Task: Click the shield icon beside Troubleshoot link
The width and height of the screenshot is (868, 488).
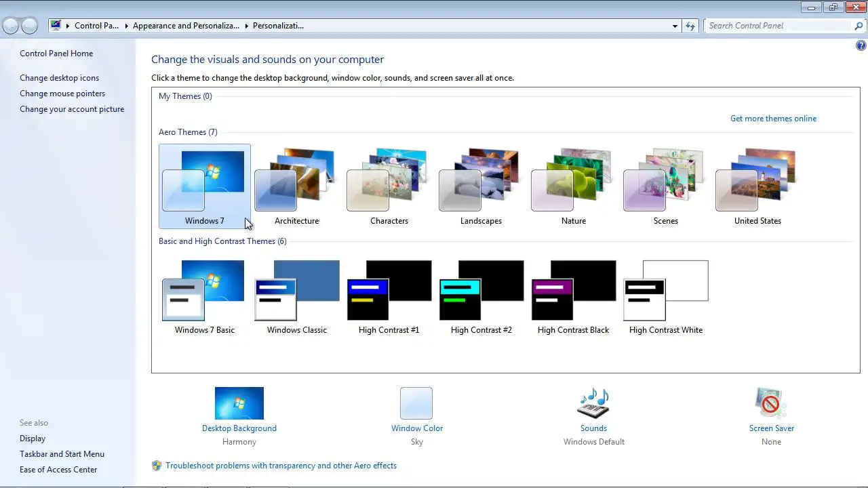Action: [157, 466]
